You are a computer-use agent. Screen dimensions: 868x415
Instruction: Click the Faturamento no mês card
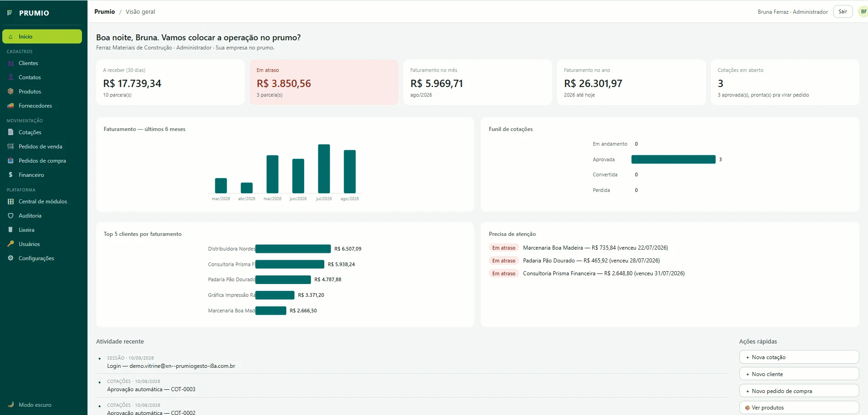477,82
